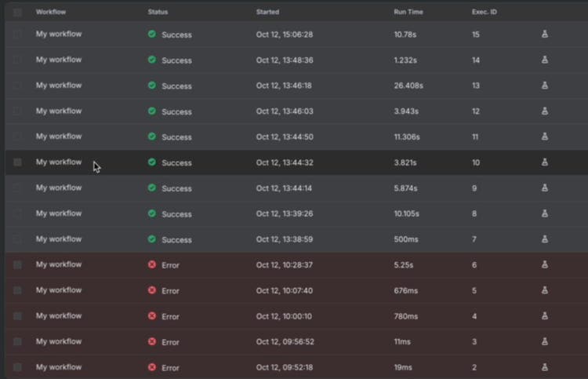Click green success check icon at 15:06:28
Screen dimensions: 588x379
[x=152, y=35]
